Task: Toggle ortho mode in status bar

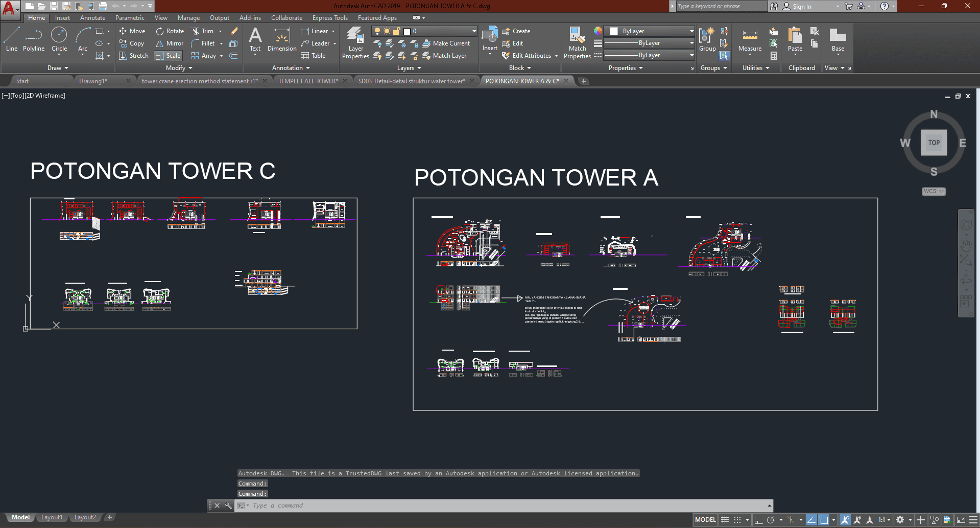Action: [x=758, y=520]
